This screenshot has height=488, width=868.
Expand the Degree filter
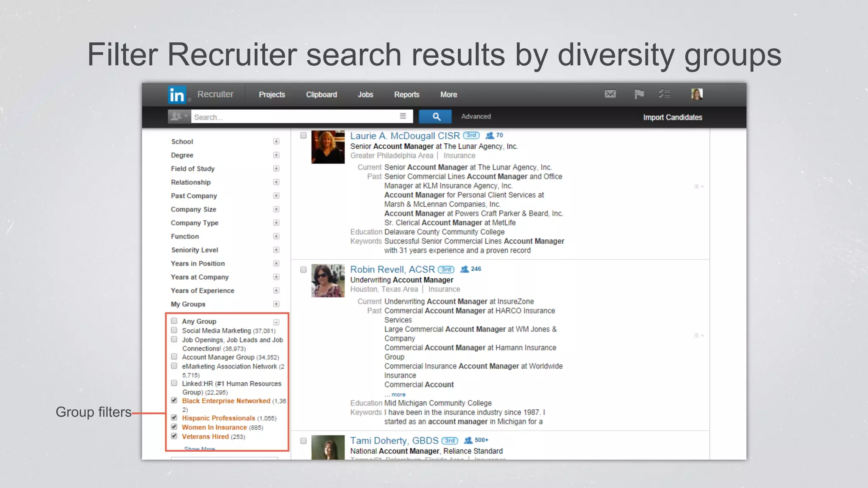tap(276, 155)
